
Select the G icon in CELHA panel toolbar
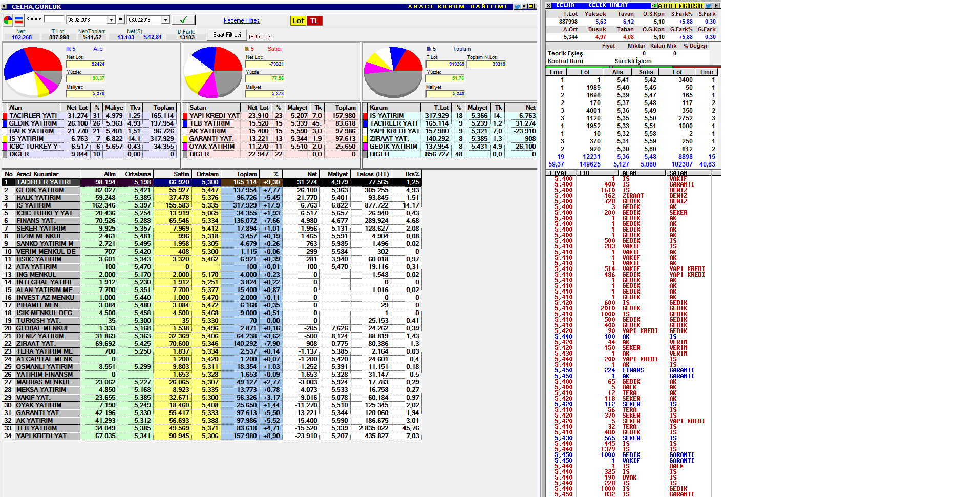point(686,6)
